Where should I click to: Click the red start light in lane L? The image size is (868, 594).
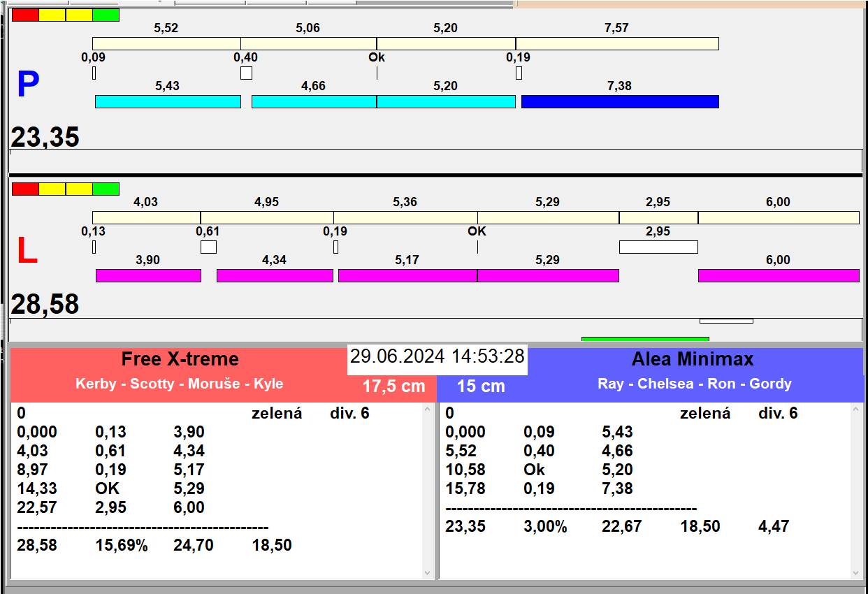click(x=25, y=189)
